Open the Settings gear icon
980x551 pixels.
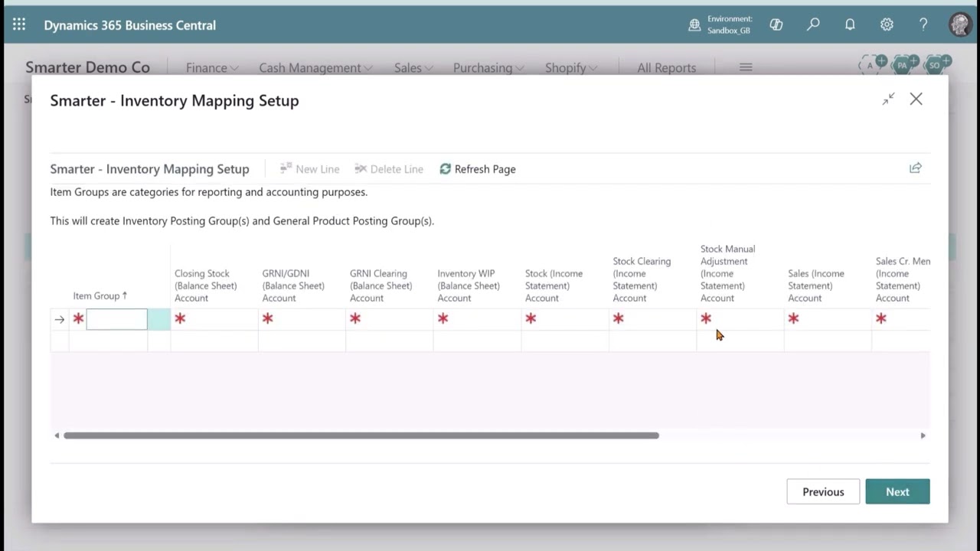pos(887,24)
